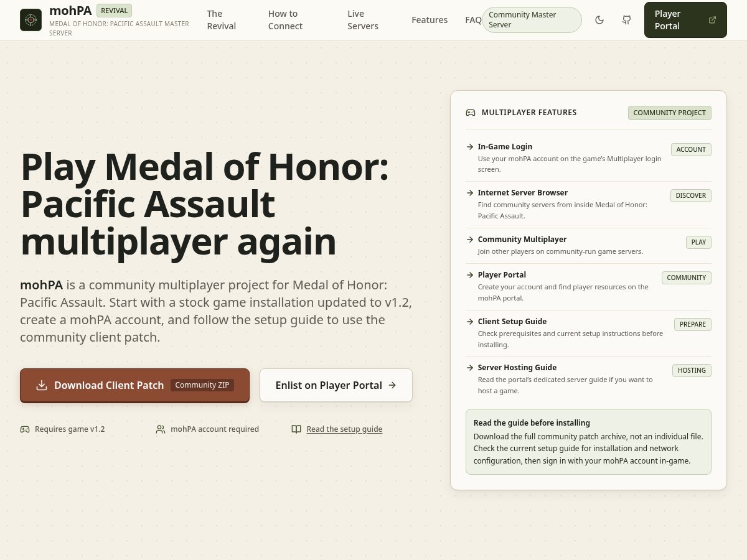Click the HOSTING tag
The image size is (747, 560).
pyautogui.click(x=692, y=370)
